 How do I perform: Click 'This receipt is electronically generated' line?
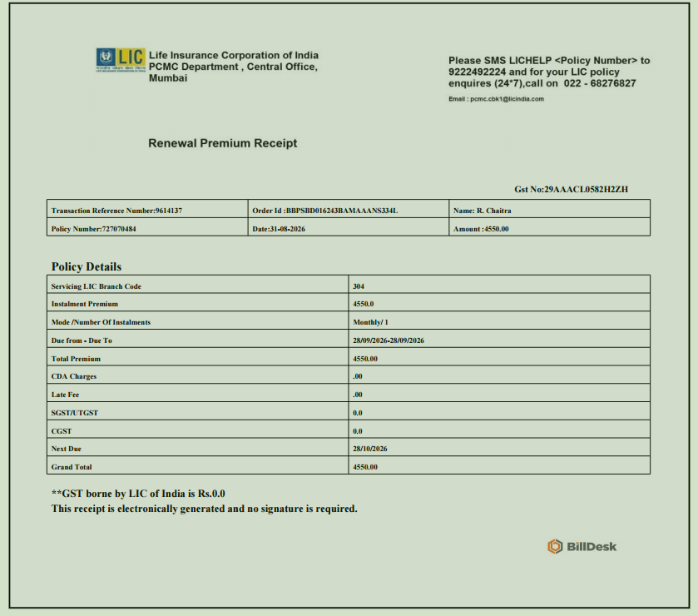(205, 509)
